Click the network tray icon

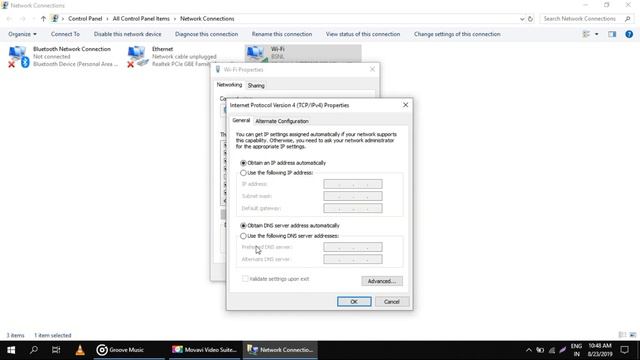[552, 350]
